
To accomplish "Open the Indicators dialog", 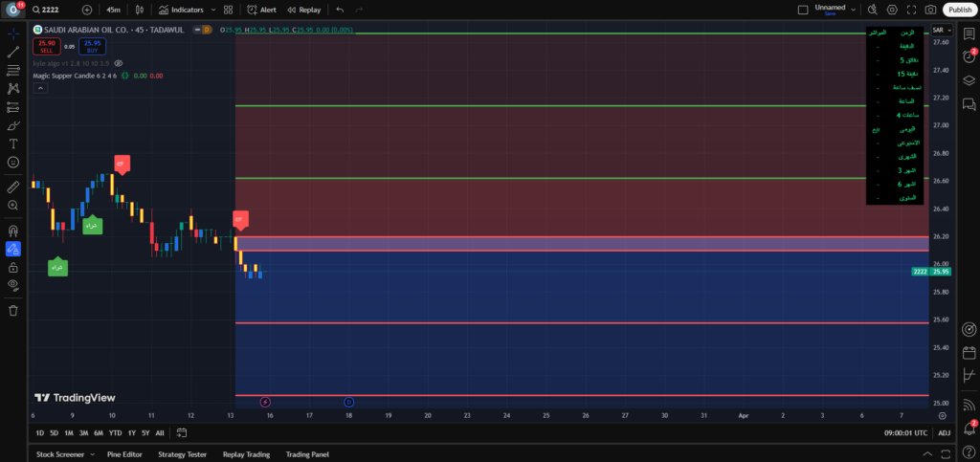I will pyautogui.click(x=181, y=10).
